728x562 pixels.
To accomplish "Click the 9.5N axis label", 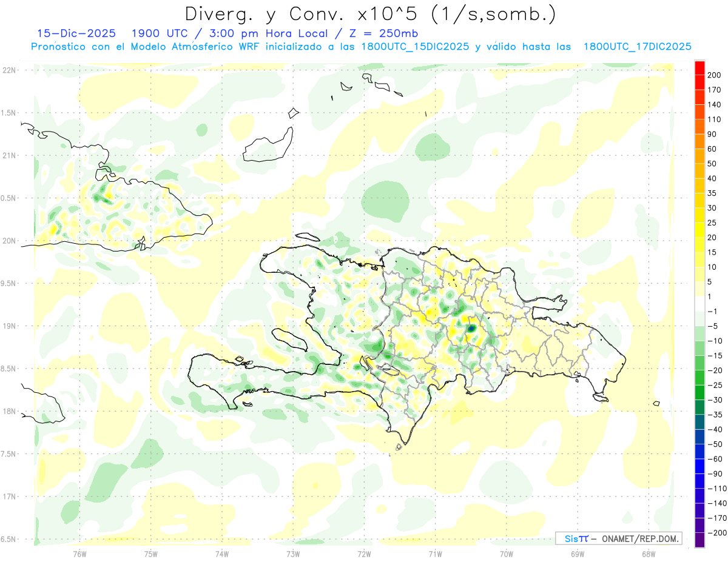I will [x=9, y=283].
